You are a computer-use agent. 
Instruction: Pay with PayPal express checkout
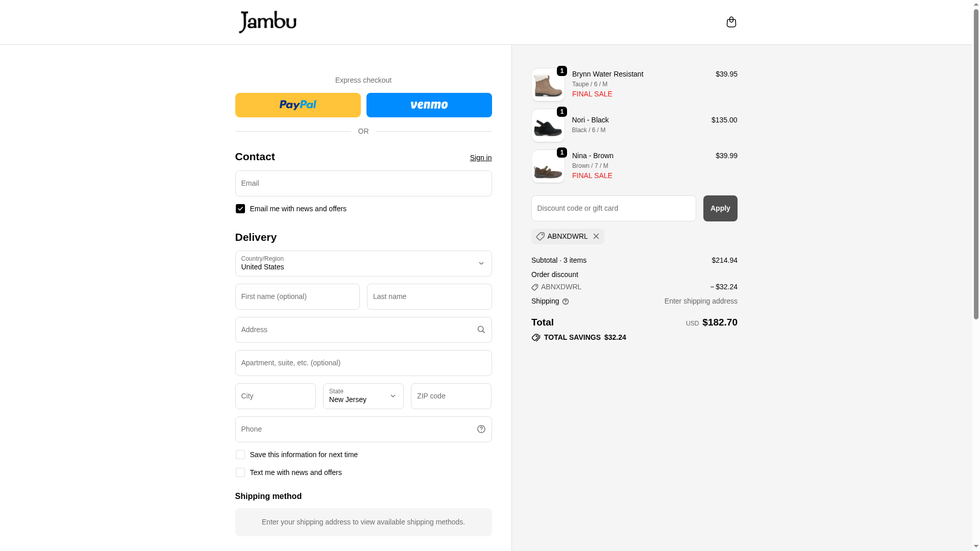pos(298,105)
